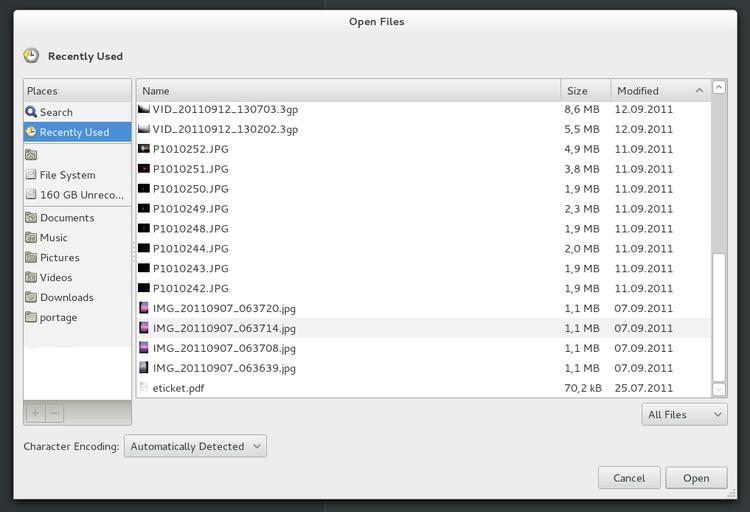Click the Music folder icon
Screen dimensions: 750x512
[31, 238]
